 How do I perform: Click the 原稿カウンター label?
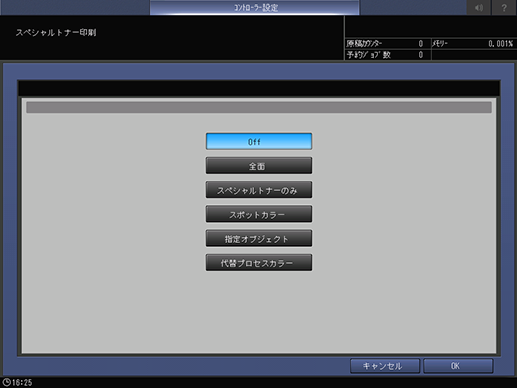tap(364, 44)
